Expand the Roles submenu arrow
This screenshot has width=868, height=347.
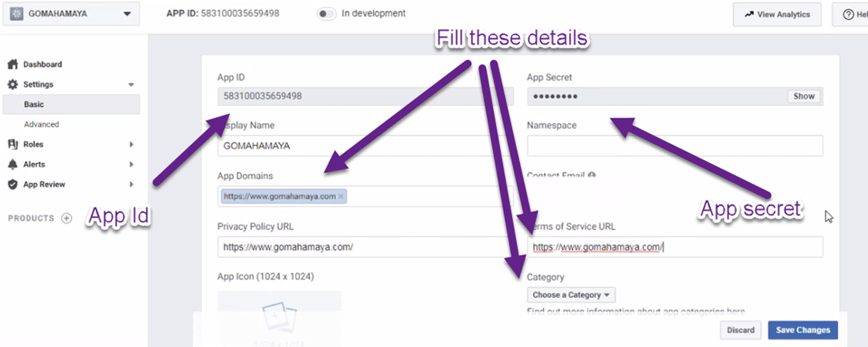(131, 144)
